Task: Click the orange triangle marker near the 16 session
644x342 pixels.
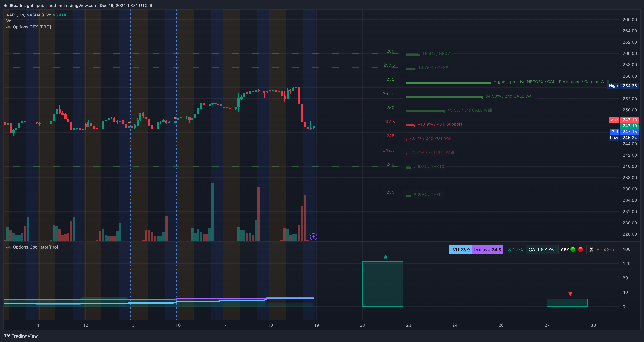Action: point(175,118)
